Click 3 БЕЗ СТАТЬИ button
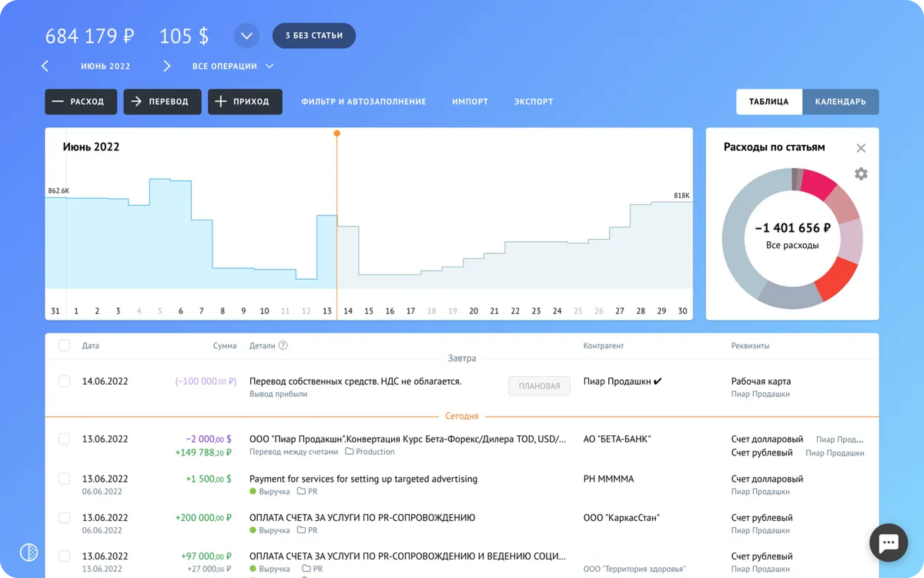Image resolution: width=924 pixels, height=578 pixels. pyautogui.click(x=313, y=35)
